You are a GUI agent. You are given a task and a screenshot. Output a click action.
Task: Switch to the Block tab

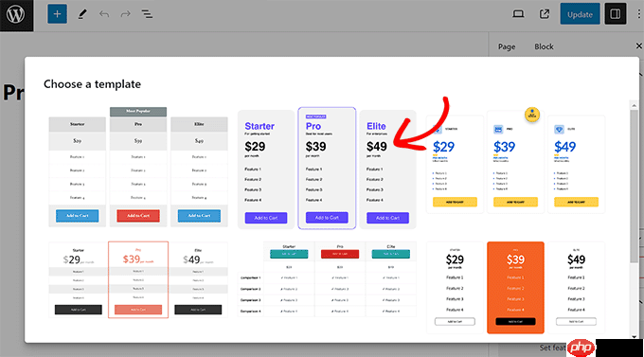pos(544,46)
